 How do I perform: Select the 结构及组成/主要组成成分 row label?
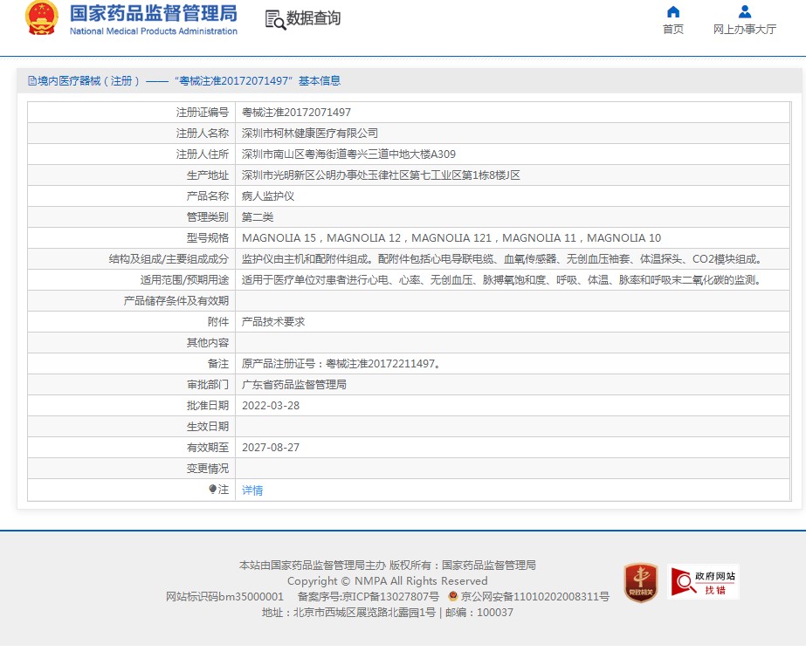tap(169, 259)
